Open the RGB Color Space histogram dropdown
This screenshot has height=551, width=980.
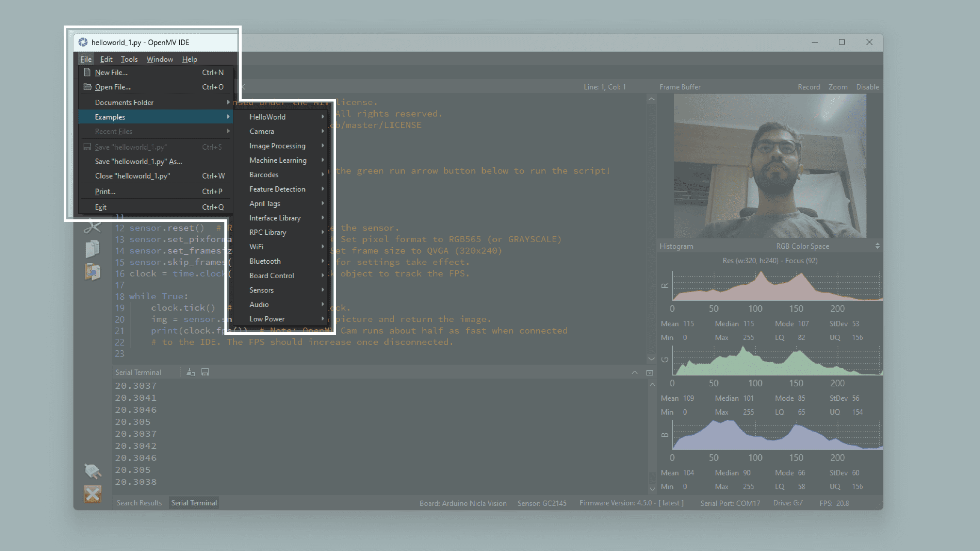pos(877,246)
